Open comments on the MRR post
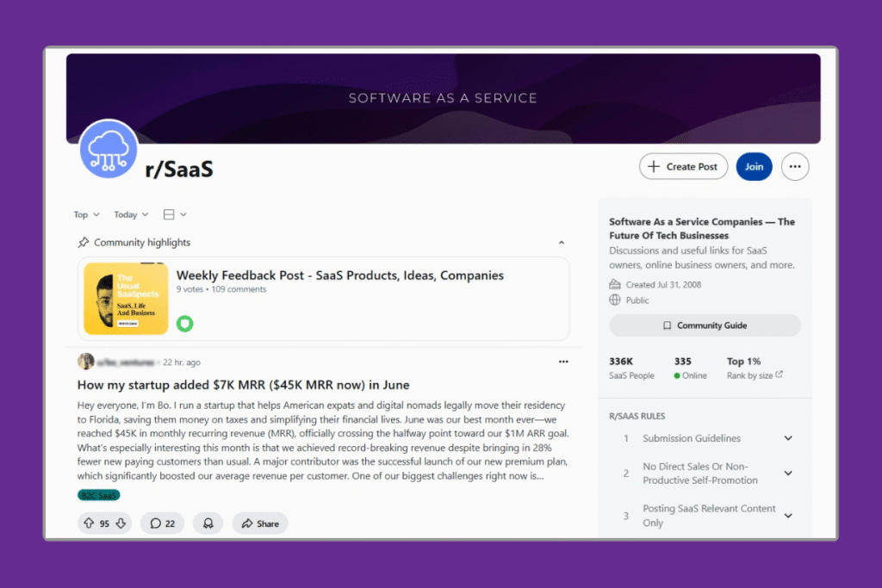The image size is (882, 588). (162, 523)
